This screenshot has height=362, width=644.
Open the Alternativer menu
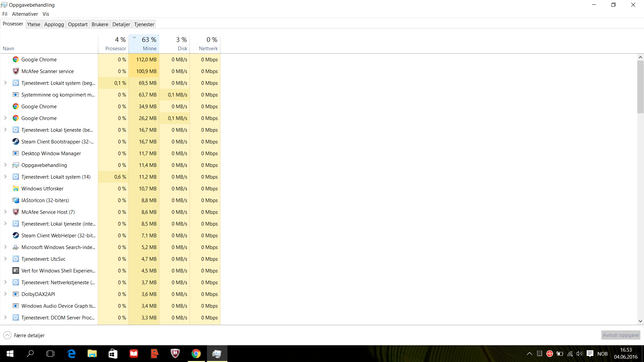(25, 14)
